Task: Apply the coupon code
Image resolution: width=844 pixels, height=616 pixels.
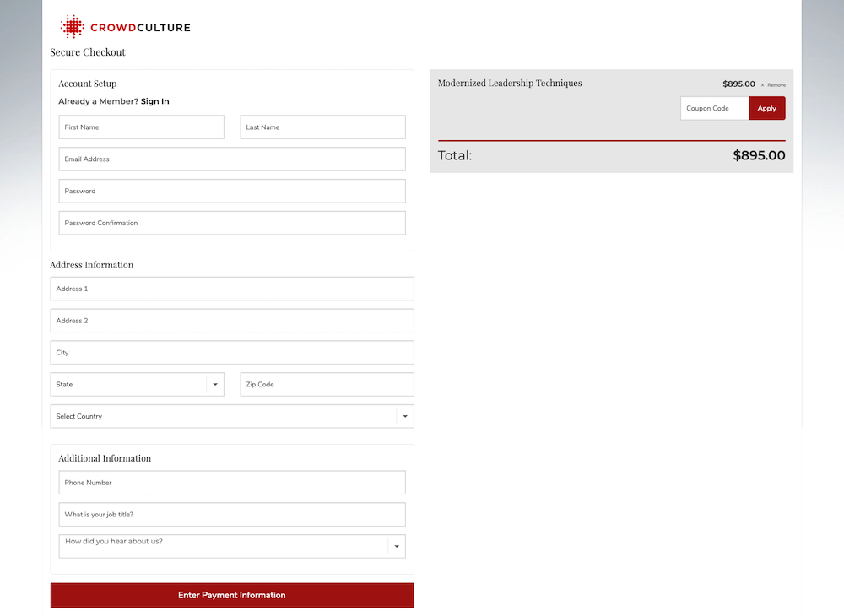Action: 767,108
